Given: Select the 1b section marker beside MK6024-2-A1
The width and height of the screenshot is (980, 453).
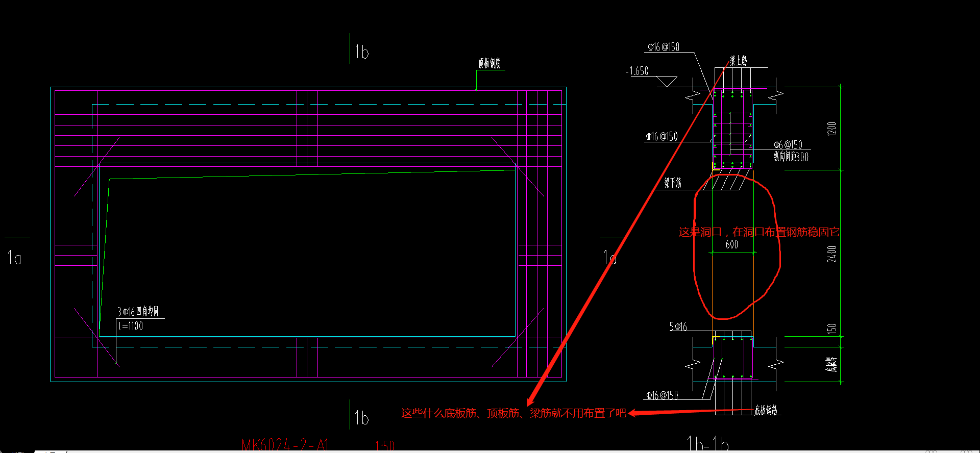Looking at the screenshot, I should (361, 418).
